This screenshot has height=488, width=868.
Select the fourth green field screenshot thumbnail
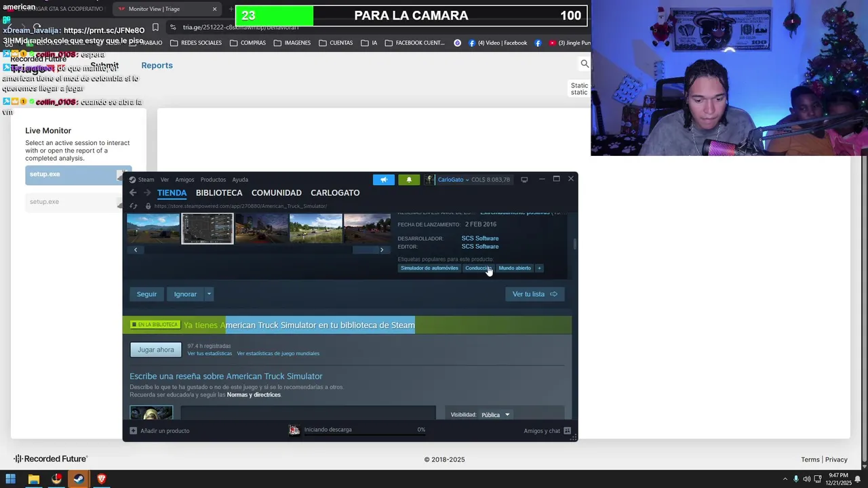click(x=315, y=228)
